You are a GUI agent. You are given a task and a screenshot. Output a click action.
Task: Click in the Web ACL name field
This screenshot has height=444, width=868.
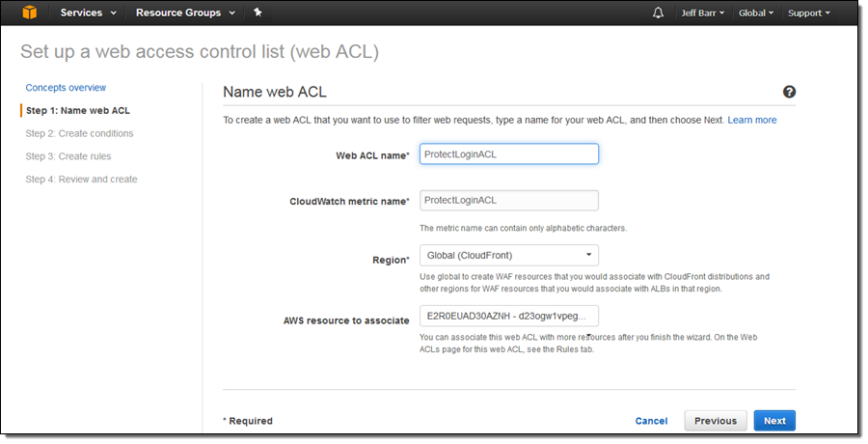pyautogui.click(x=509, y=154)
